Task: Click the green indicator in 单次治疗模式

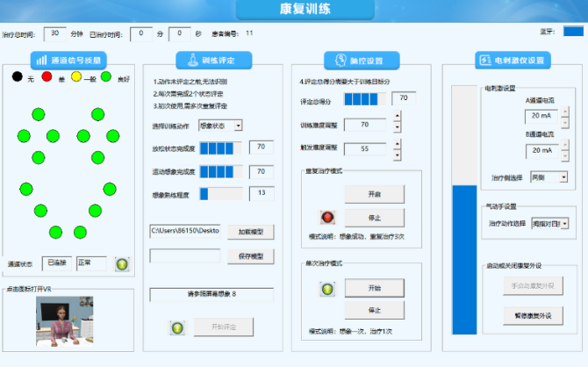Action: (x=327, y=288)
